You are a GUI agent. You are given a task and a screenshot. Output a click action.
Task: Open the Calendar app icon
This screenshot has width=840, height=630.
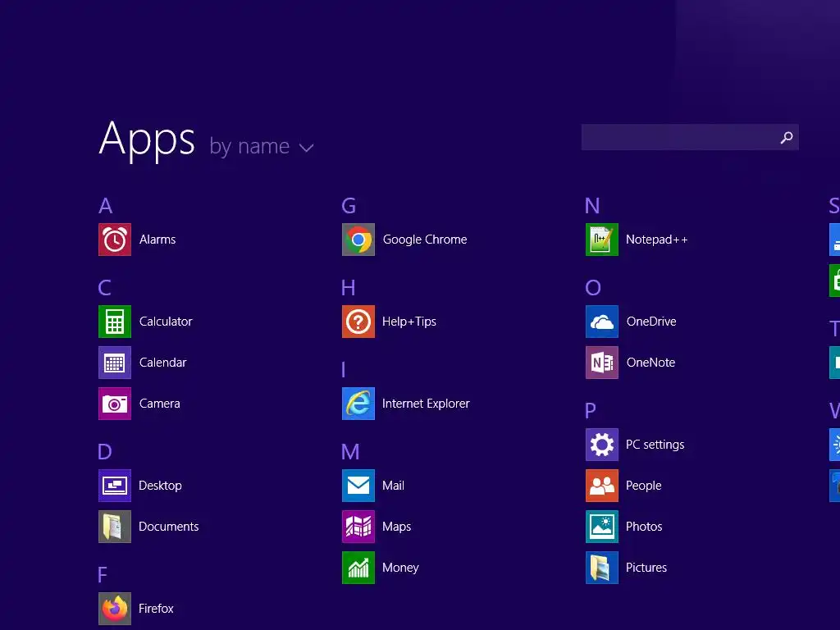(x=115, y=363)
